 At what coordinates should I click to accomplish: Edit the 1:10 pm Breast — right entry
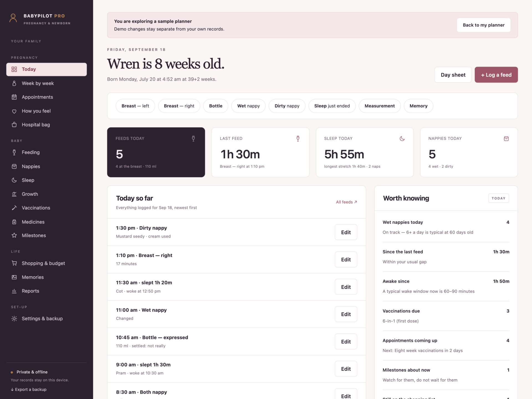(x=346, y=260)
